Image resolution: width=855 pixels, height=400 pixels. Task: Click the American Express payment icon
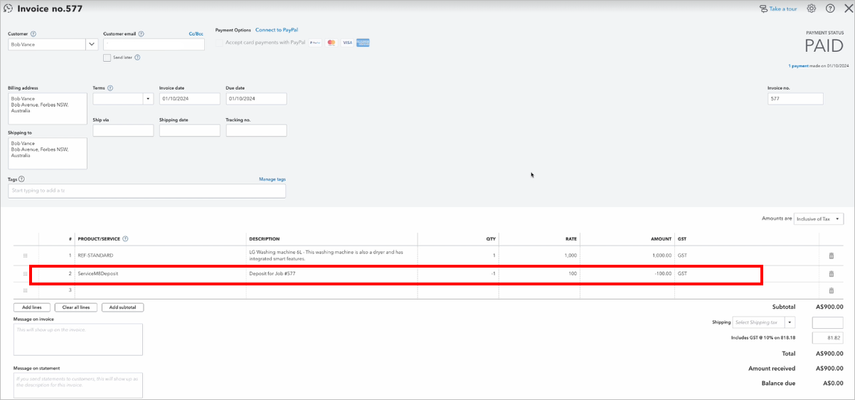(x=363, y=43)
